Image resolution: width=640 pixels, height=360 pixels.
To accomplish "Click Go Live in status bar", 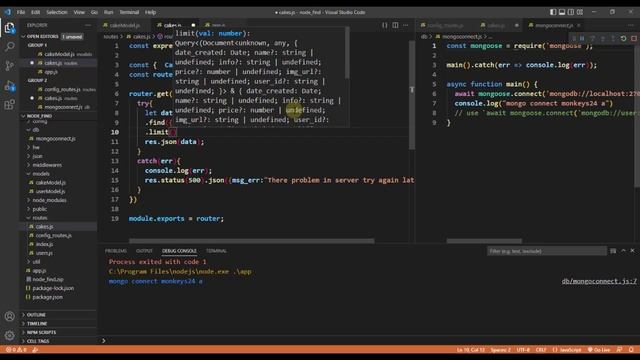I will point(599,350).
